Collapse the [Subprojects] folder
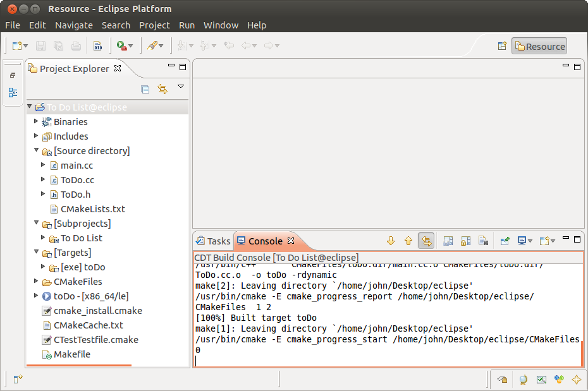The width and height of the screenshot is (588, 391). tap(37, 222)
